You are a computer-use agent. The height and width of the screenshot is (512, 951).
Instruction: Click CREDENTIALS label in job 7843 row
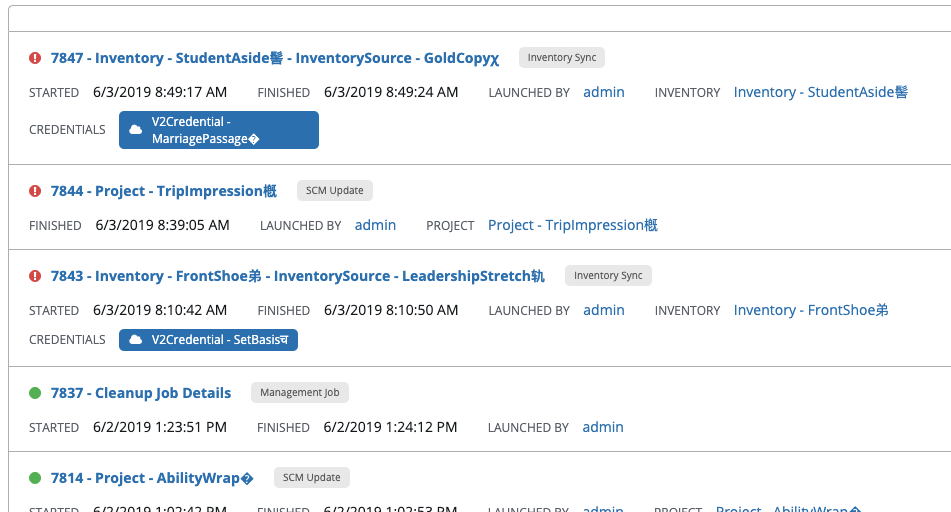click(x=67, y=340)
